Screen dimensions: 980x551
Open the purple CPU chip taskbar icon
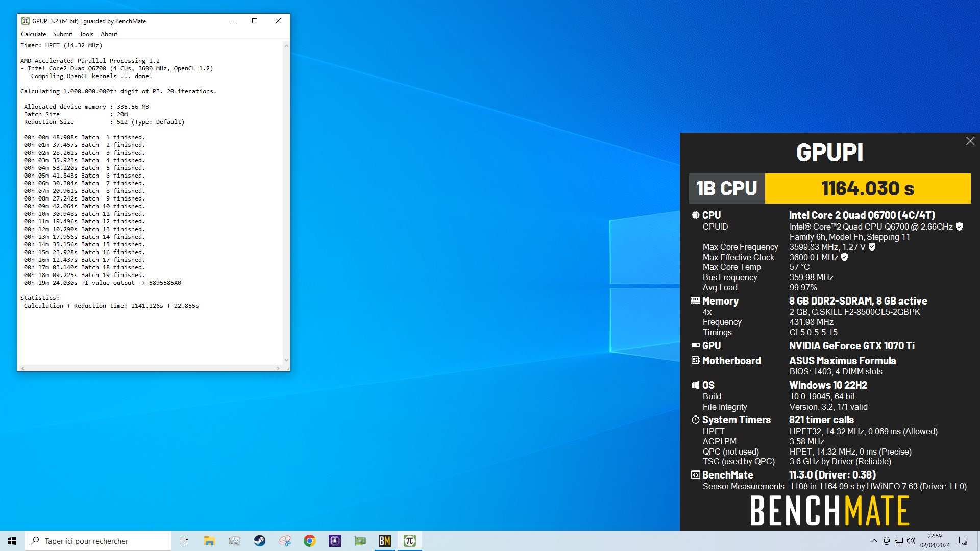tap(335, 541)
